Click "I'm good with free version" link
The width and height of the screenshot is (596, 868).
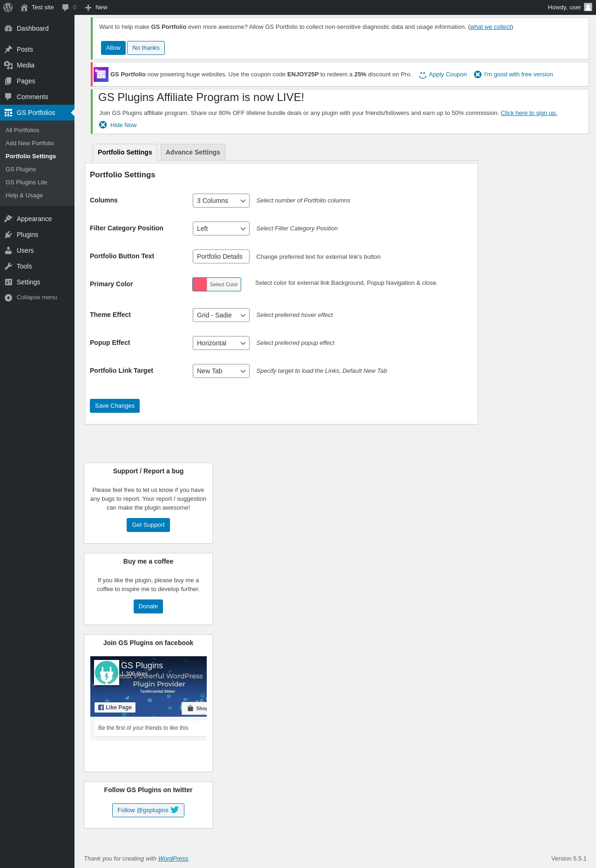[519, 74]
